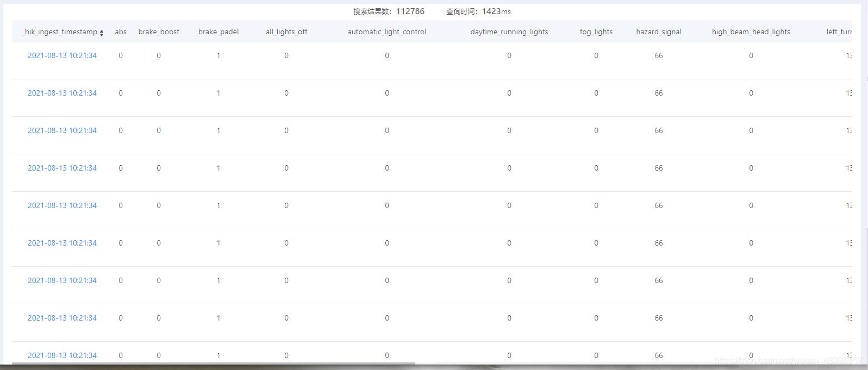This screenshot has height=370, width=868.
Task: Click the query time 1423ms text
Action: coord(496,11)
